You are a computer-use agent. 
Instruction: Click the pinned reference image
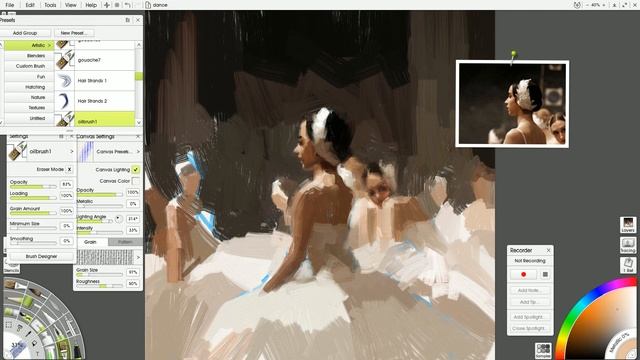point(512,104)
